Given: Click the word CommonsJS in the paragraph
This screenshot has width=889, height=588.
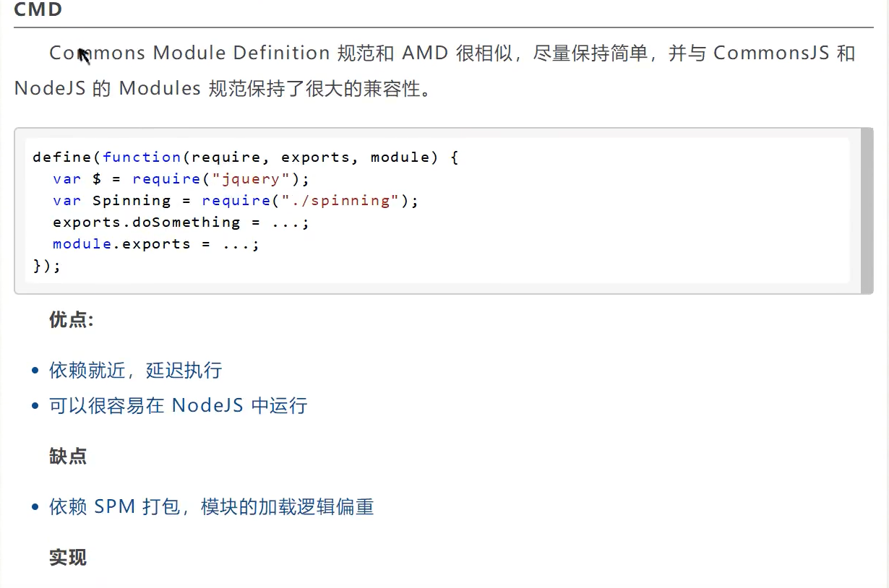Looking at the screenshot, I should click(x=770, y=53).
